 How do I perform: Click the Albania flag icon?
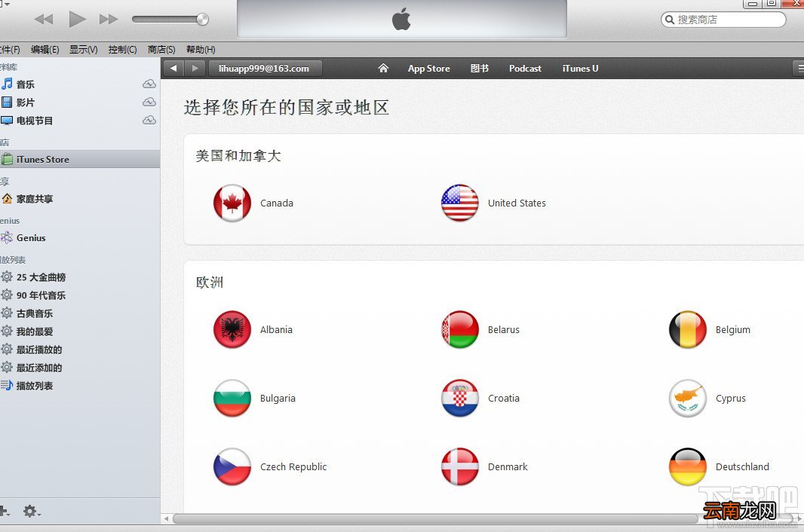pos(232,329)
